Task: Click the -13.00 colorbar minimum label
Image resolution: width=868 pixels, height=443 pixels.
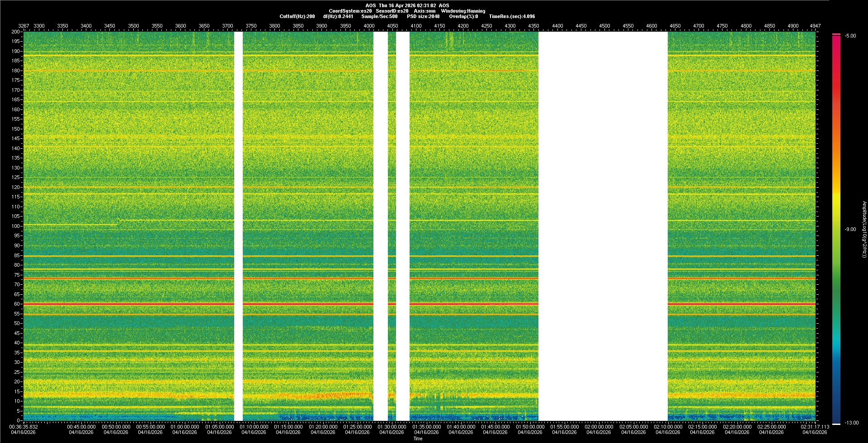Action: (x=852, y=423)
